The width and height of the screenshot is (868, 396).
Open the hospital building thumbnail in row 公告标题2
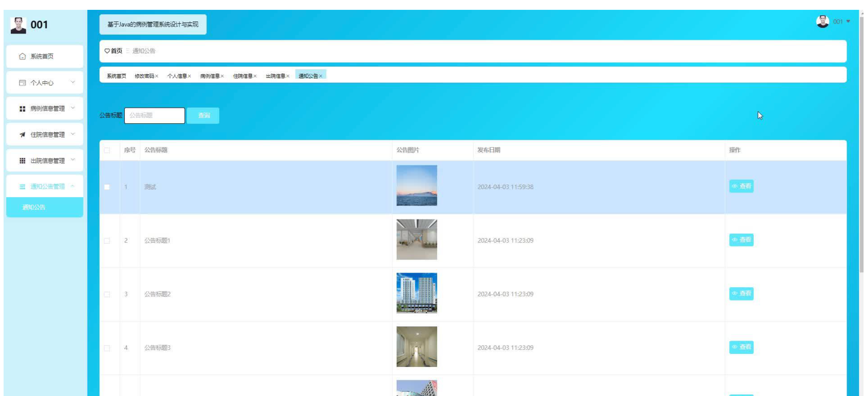(x=417, y=293)
